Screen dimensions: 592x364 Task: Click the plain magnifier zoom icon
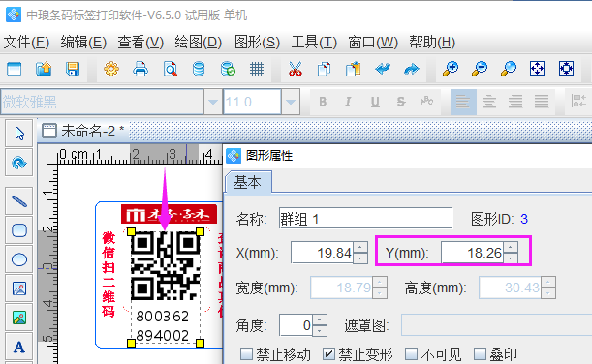(x=509, y=69)
